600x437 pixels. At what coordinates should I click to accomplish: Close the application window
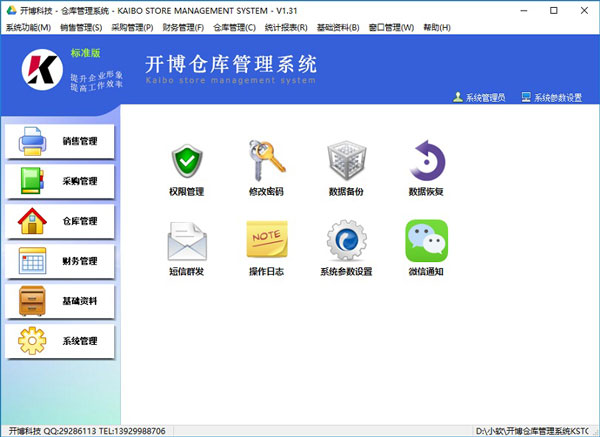584,11
